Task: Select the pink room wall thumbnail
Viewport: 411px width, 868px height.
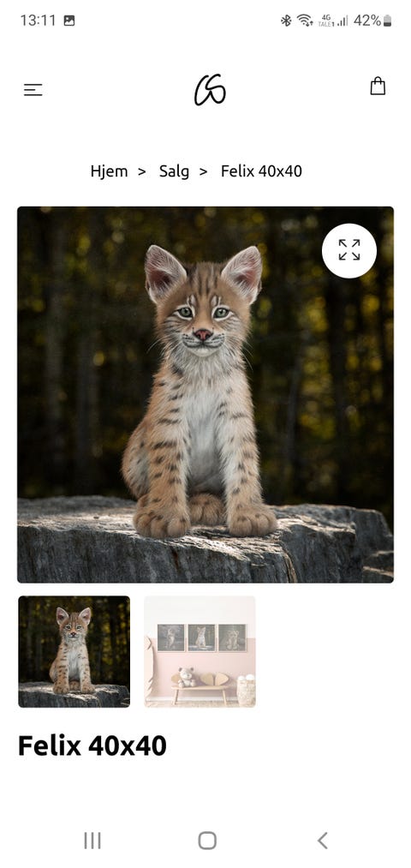Action: click(x=200, y=651)
